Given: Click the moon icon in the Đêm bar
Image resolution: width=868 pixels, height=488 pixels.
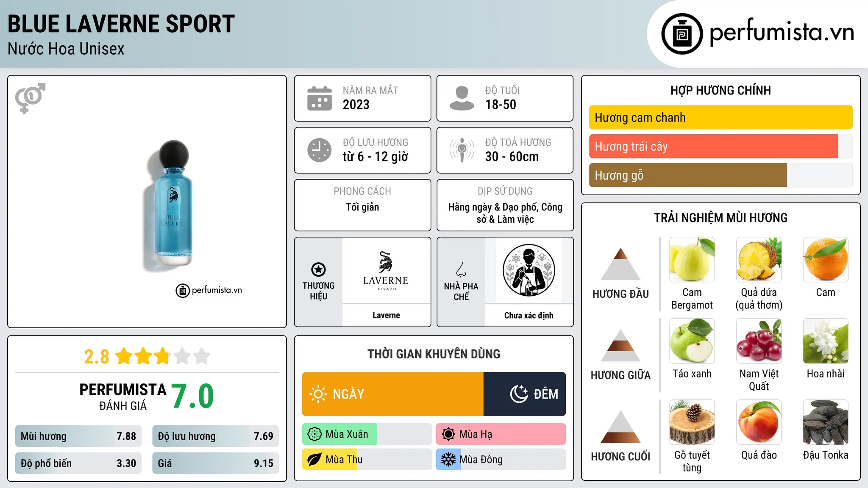Looking at the screenshot, I should 519,394.
